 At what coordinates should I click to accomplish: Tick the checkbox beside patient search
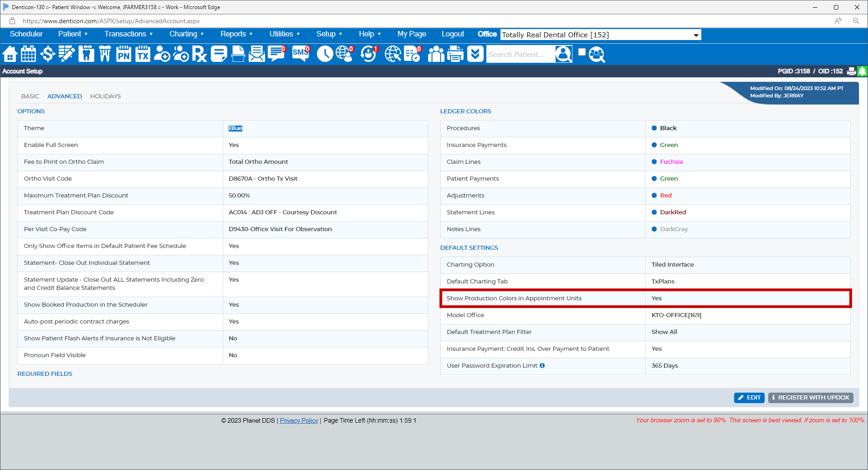582,52
